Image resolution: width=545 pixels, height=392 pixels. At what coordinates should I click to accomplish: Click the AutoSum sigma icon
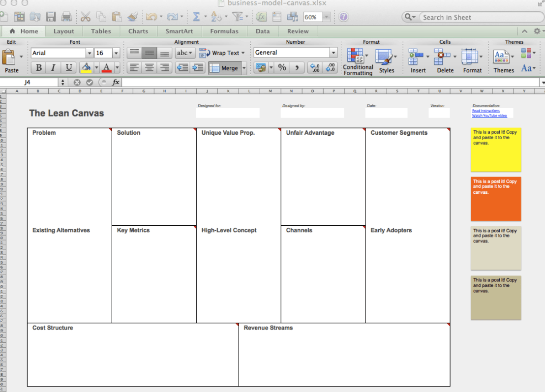click(x=196, y=17)
